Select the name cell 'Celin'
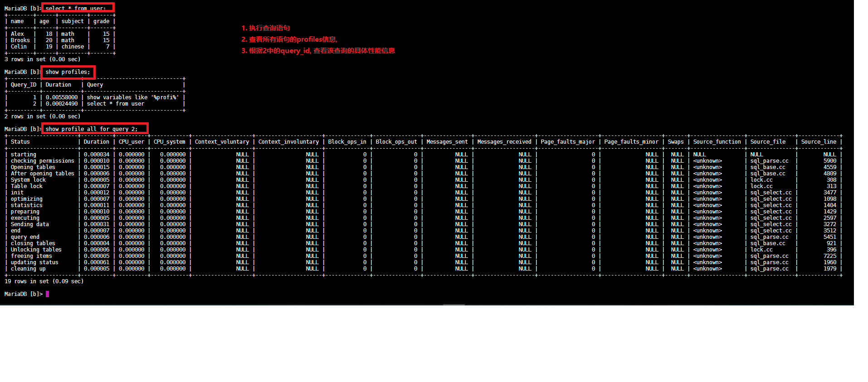This screenshot has width=868, height=382. coord(19,47)
